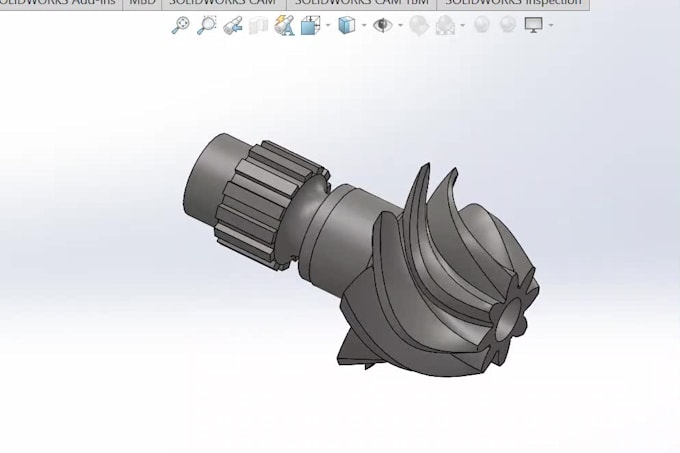680x453 pixels.
Task: Click the View Orientation cube icon
Action: tap(311, 25)
